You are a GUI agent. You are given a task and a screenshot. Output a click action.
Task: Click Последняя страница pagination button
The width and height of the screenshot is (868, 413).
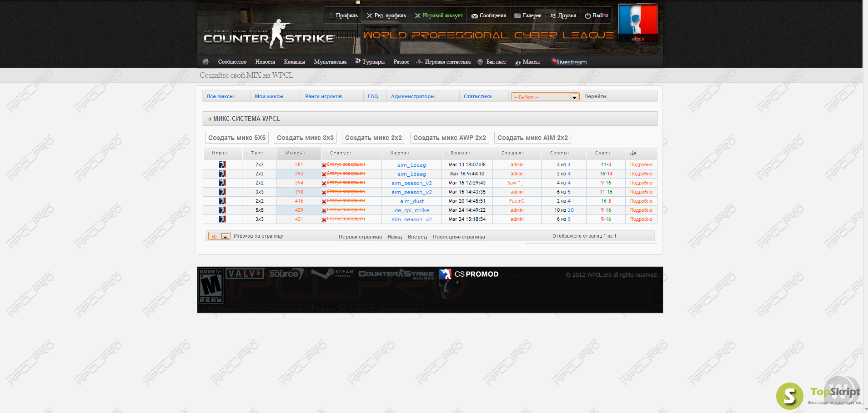459,237
